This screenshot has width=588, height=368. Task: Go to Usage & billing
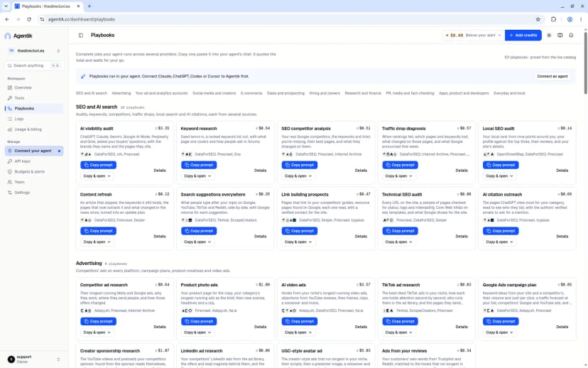pos(34,129)
